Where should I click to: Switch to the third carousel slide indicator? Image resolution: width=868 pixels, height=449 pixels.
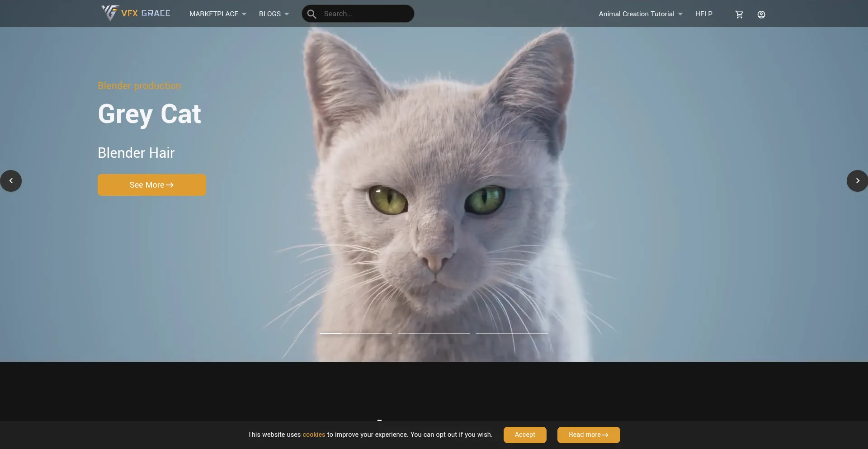(512, 333)
